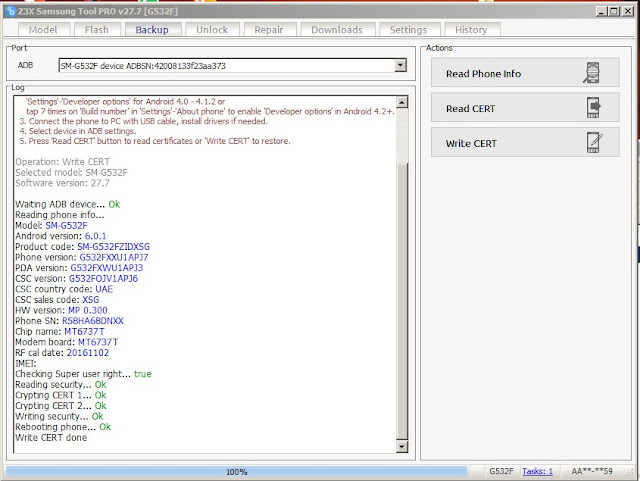View the History tab
The height and width of the screenshot is (481, 640).
[x=471, y=30]
